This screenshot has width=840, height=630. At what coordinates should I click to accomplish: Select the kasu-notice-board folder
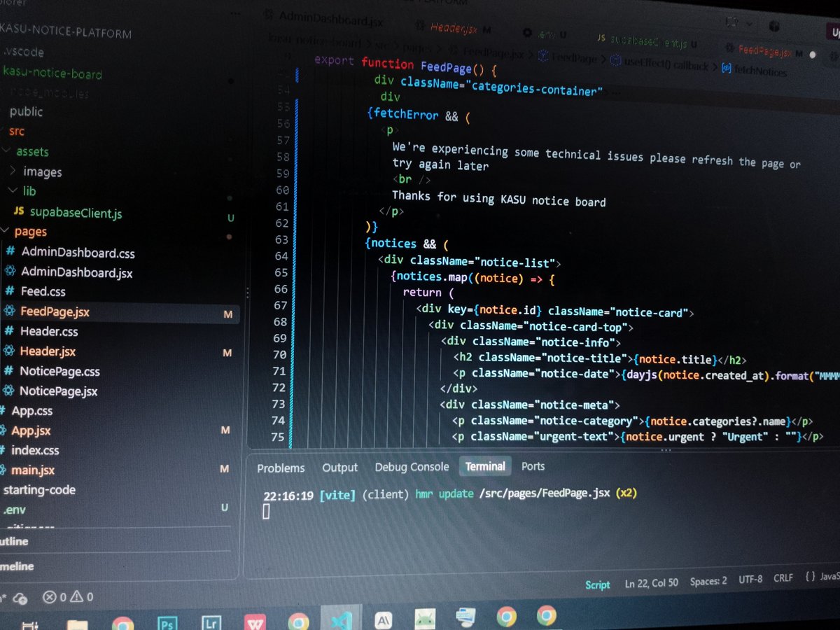click(x=52, y=73)
